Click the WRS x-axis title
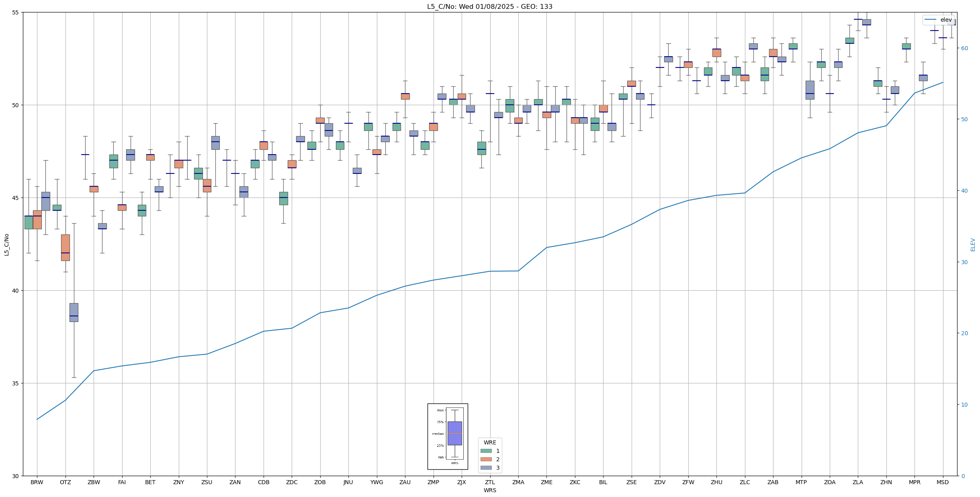The image size is (980, 497). pos(489,490)
